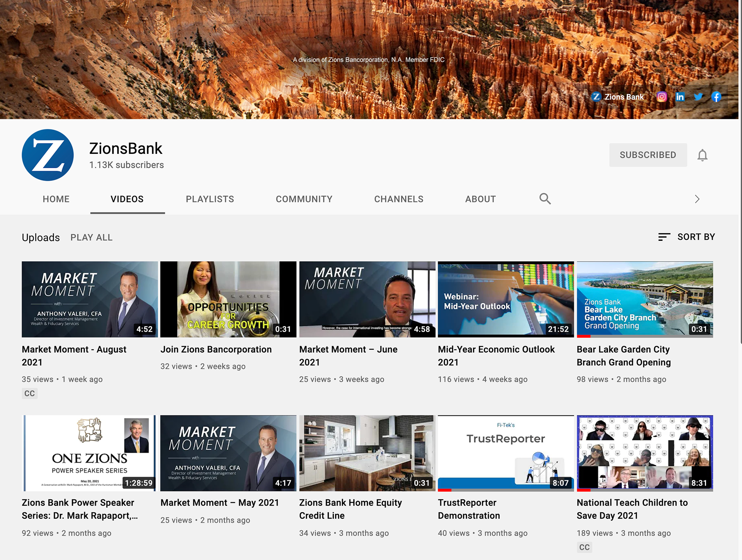
Task: Click the 'Zions Bank Power Speaker Series' title
Action: pos(80,509)
